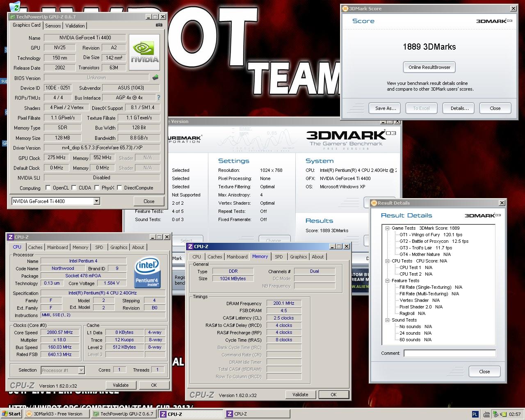Viewport: 525px width, 420px height.
Task: Click the GPU-Z title bar icon
Action: (x=12, y=17)
